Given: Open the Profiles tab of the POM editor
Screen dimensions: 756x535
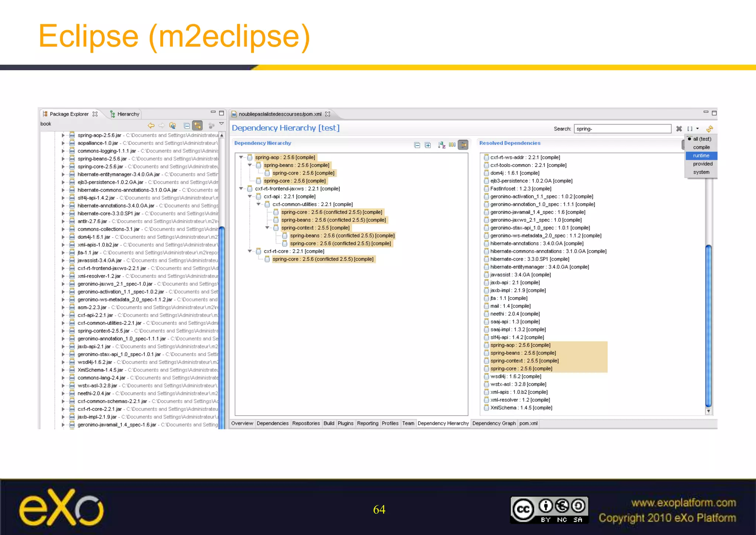Looking at the screenshot, I should [390, 423].
